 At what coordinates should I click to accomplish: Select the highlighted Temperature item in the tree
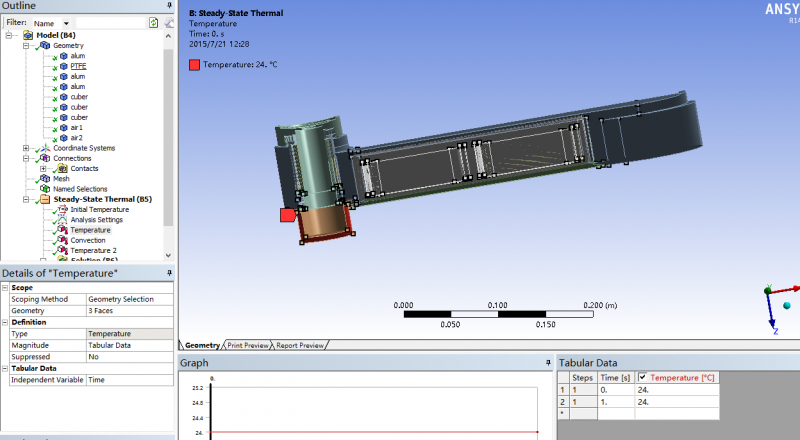point(90,230)
